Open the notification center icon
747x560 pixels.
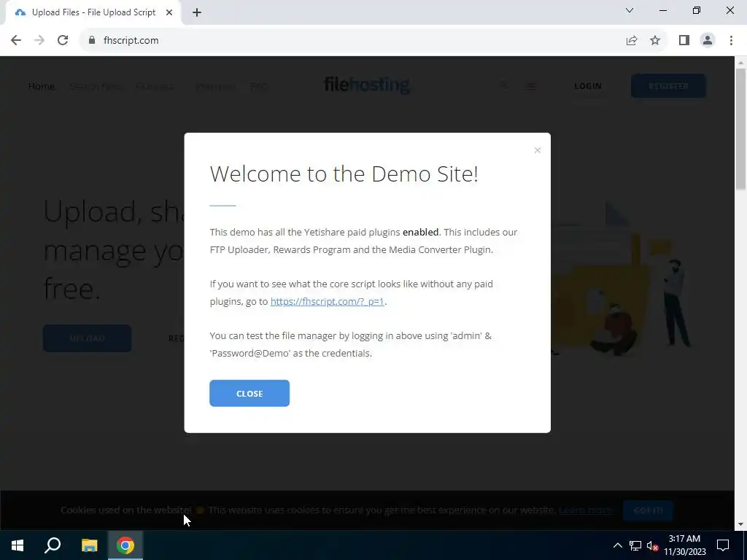[x=723, y=545]
